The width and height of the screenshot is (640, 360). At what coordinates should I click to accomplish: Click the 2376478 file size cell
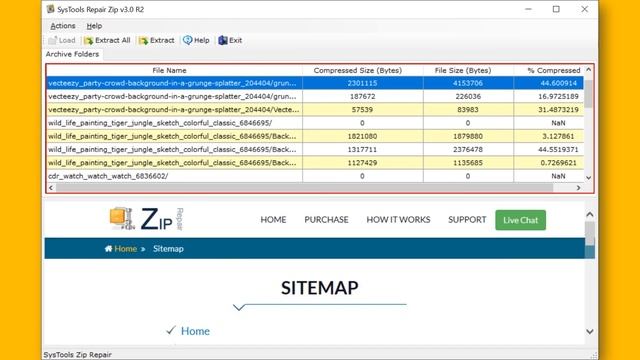(x=468, y=149)
